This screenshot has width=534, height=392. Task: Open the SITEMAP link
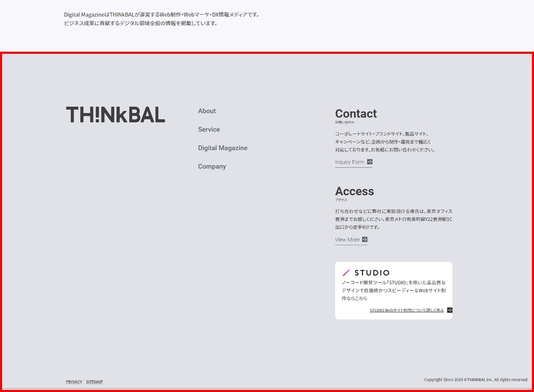[94, 382]
